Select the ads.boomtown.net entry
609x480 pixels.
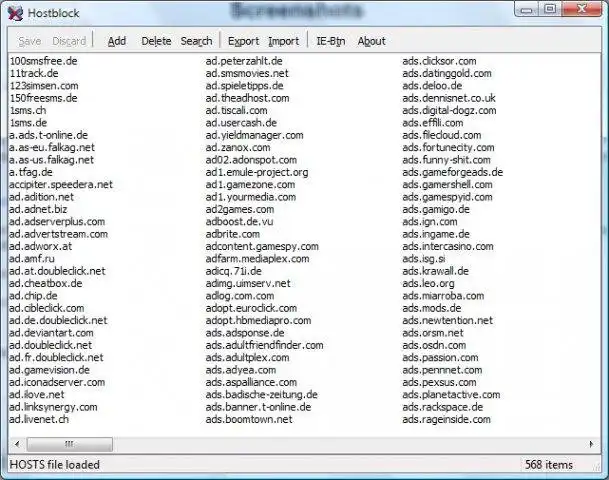[249, 419]
